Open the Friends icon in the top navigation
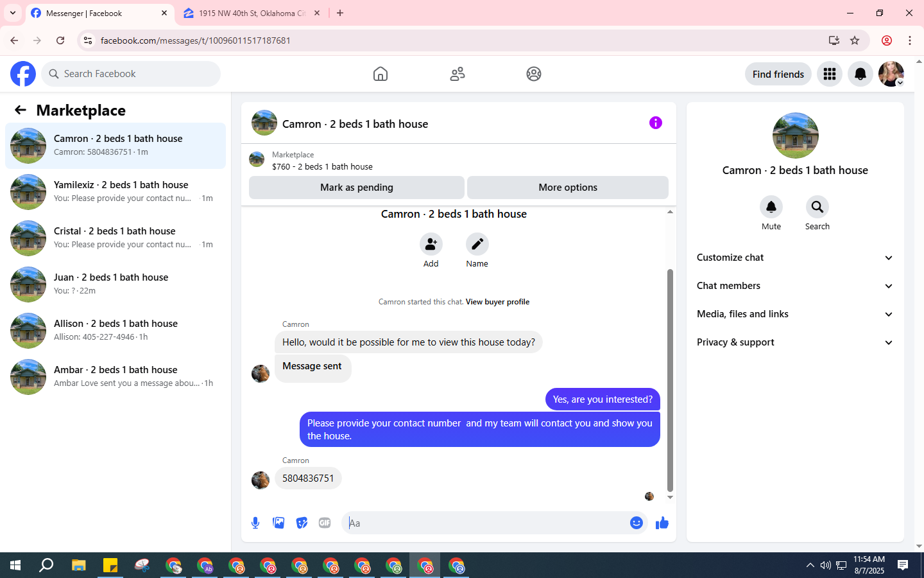This screenshot has height=578, width=924. pyautogui.click(x=458, y=74)
